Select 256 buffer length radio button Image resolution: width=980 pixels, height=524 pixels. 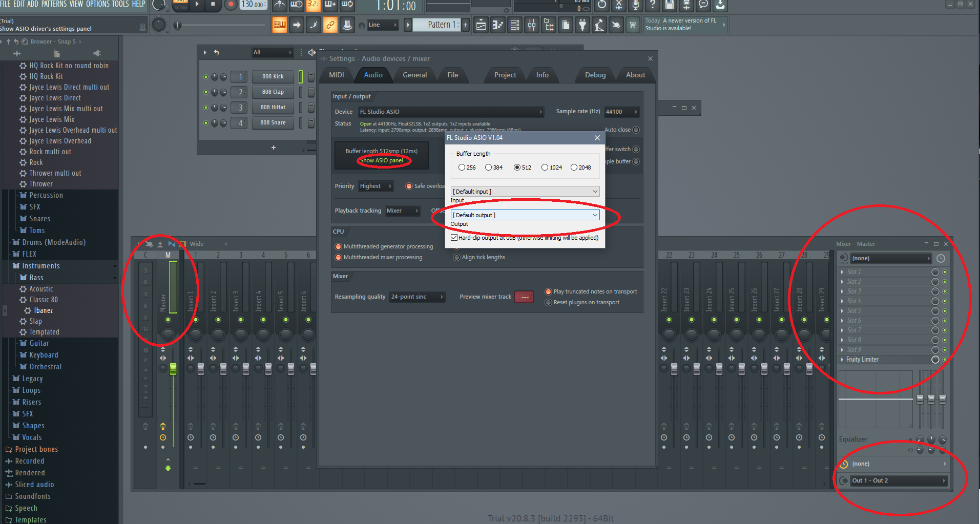coord(462,167)
